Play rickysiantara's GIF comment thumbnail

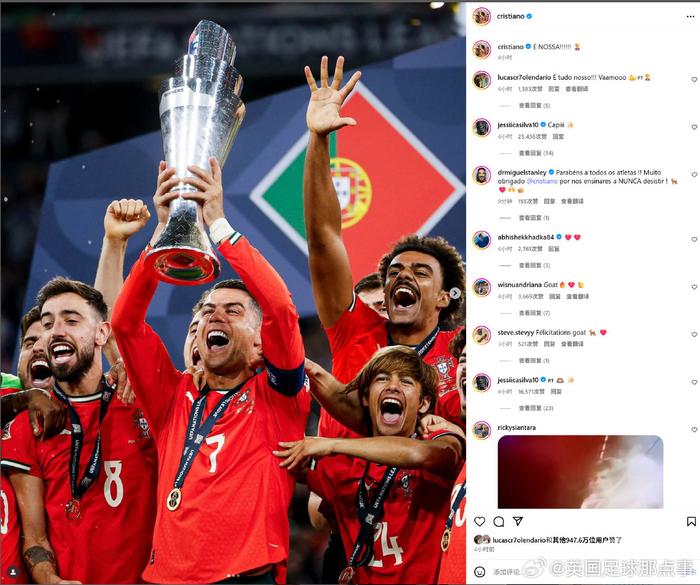tap(580, 472)
